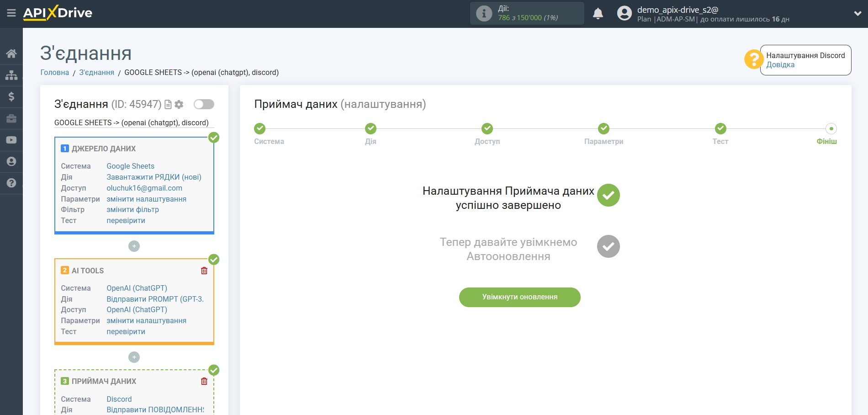The image size is (868, 415).
Task: Click перевірити in AI TOOLS block
Action: point(126,331)
